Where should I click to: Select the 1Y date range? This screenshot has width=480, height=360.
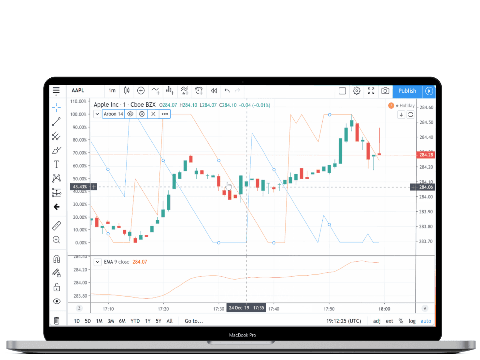148,321
